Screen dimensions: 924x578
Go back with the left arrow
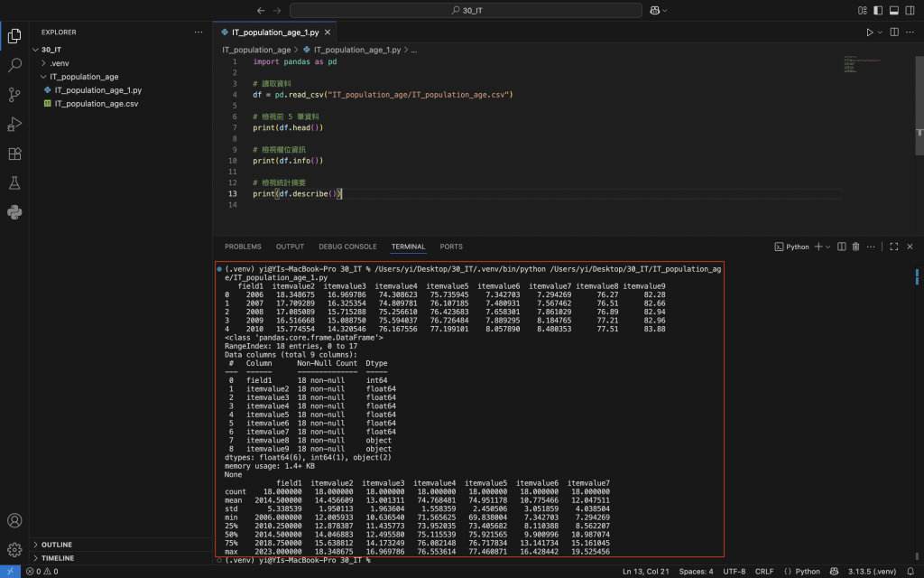[261, 11]
